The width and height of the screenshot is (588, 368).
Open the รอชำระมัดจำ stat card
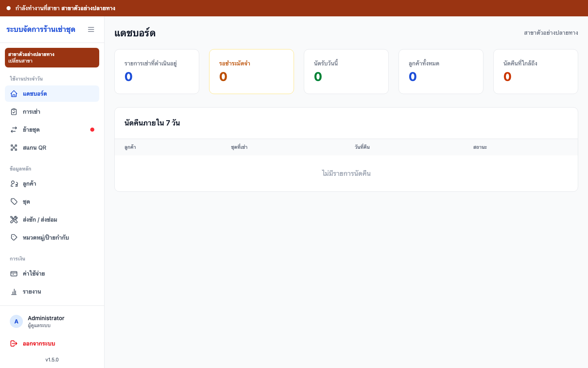(x=252, y=72)
